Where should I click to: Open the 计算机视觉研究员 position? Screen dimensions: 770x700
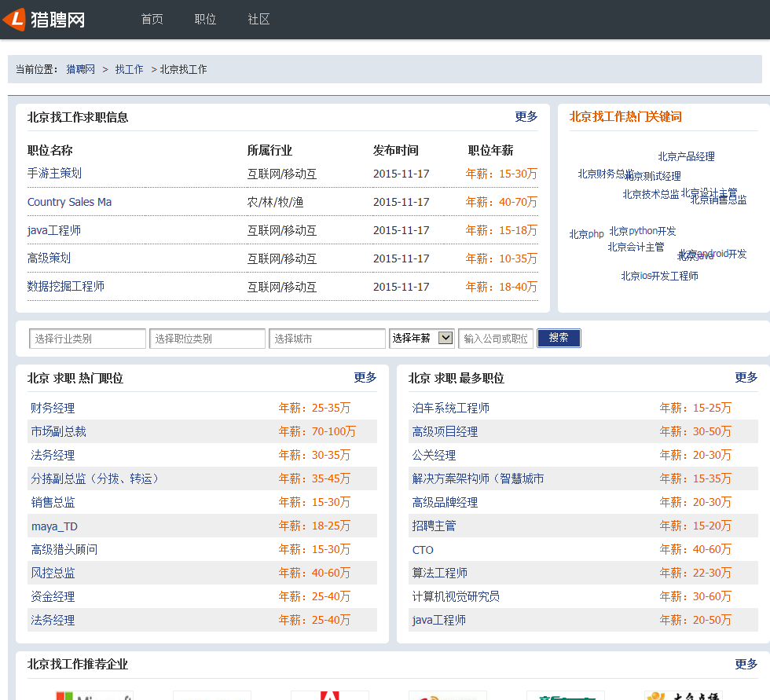tap(456, 596)
